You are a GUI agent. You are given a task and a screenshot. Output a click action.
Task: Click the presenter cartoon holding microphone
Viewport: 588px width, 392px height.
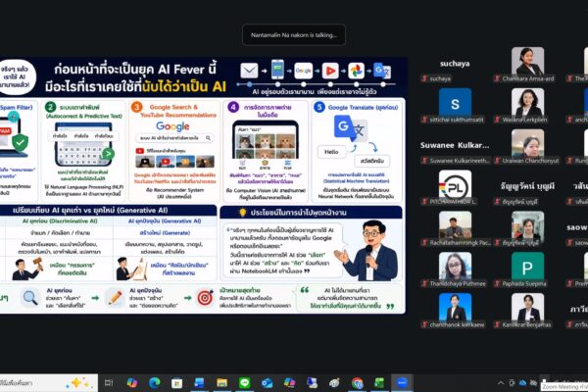[367, 250]
